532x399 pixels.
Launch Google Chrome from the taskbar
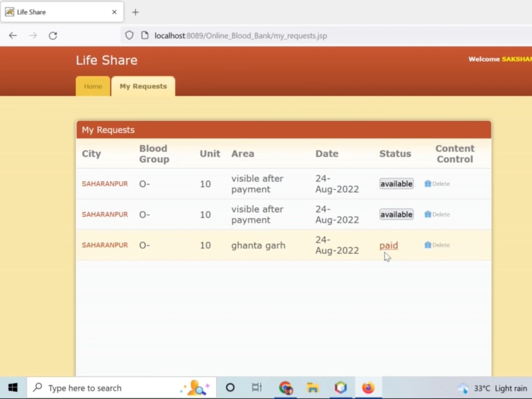286,387
